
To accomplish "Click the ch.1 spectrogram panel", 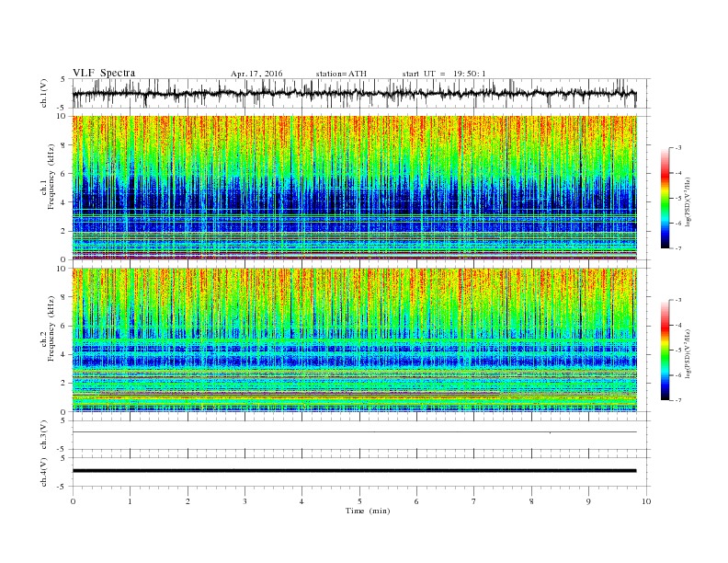I will point(354,188).
